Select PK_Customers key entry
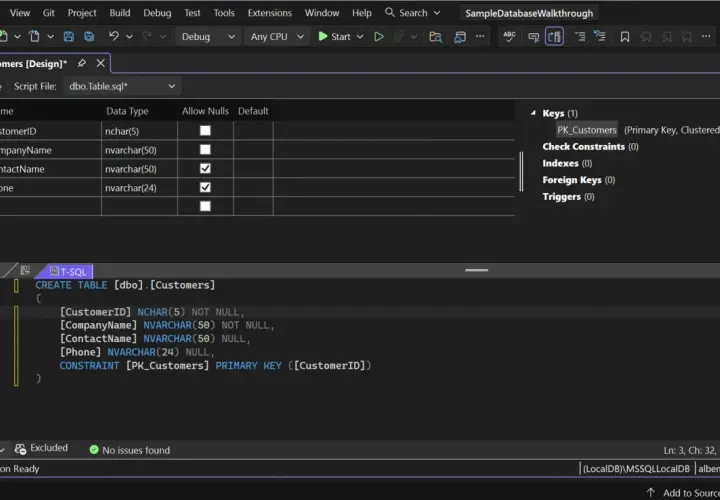Screen dimensions: 720x500 click(x=586, y=130)
